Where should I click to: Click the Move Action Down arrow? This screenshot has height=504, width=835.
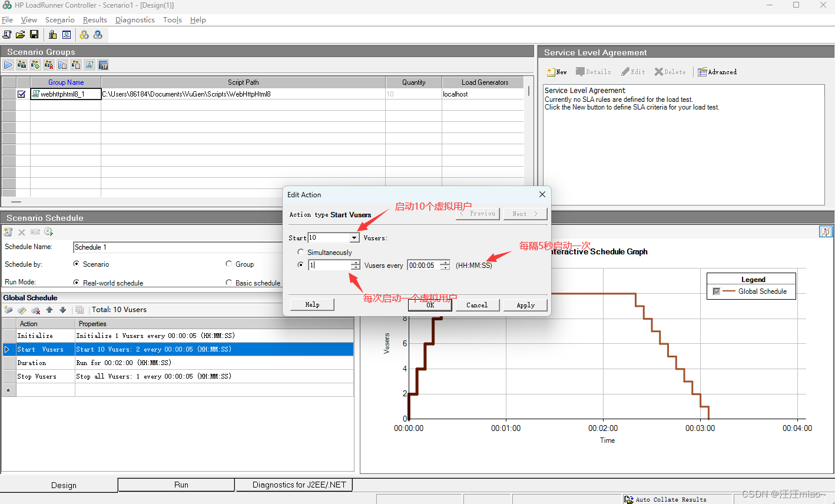[x=63, y=310]
